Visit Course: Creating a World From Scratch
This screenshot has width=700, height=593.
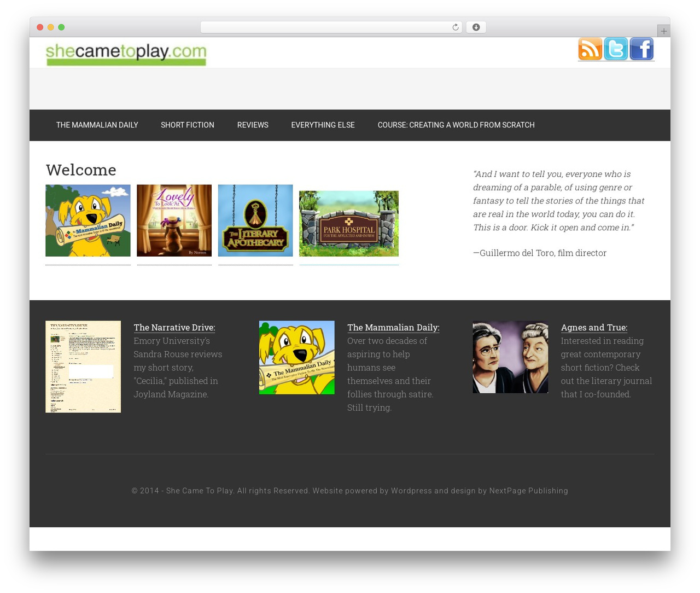(456, 125)
